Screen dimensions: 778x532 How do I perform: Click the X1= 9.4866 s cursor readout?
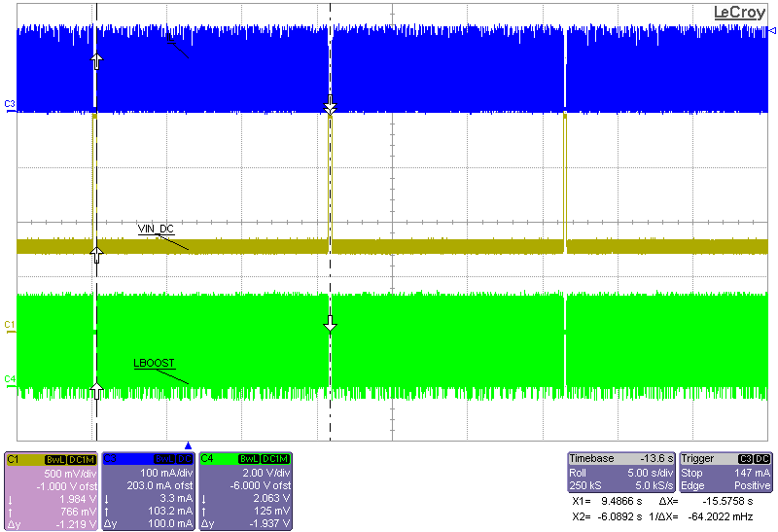tap(607, 501)
